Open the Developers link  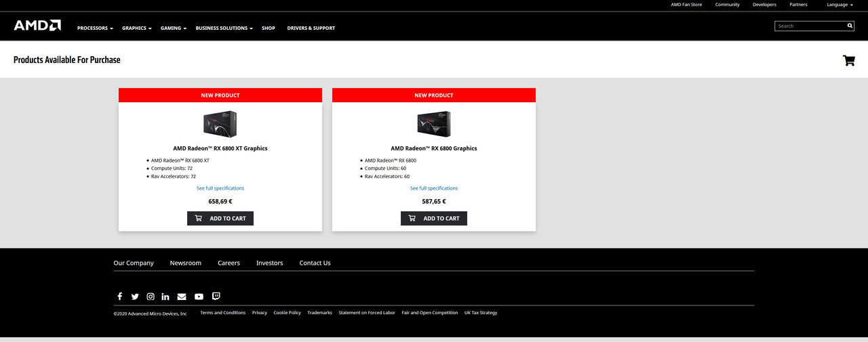click(764, 5)
